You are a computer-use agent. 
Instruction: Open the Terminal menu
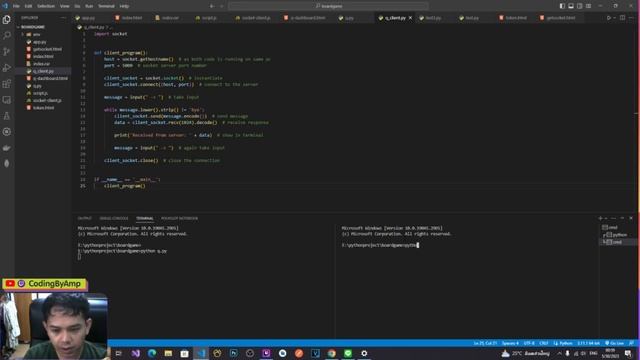(106, 6)
